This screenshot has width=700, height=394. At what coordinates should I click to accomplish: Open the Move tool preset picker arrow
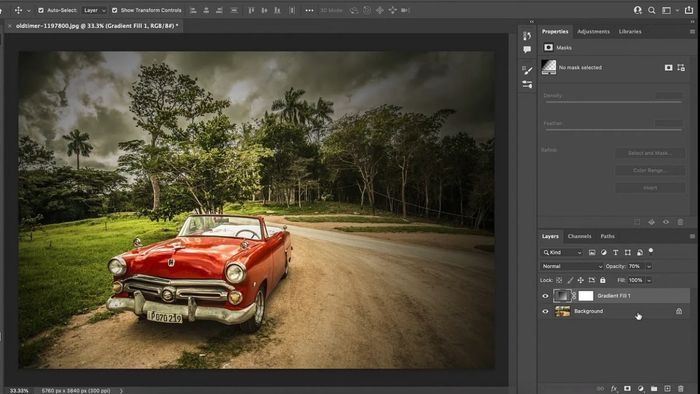29,10
